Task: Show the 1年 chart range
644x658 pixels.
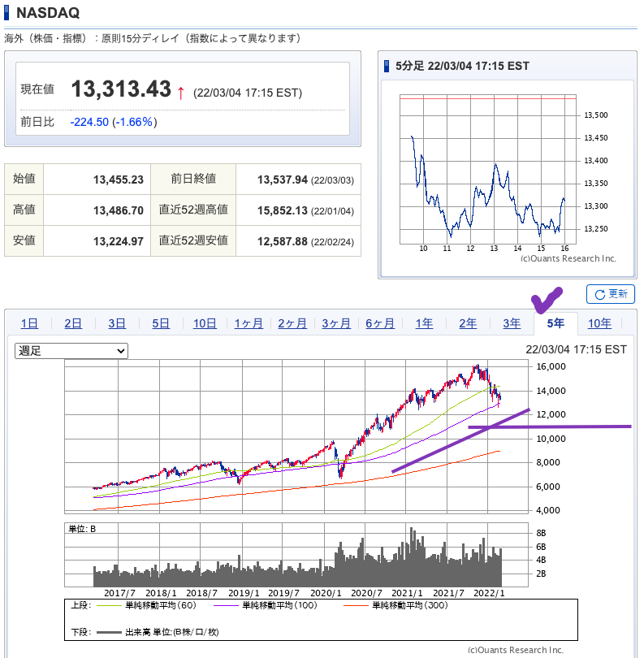Action: tap(424, 323)
